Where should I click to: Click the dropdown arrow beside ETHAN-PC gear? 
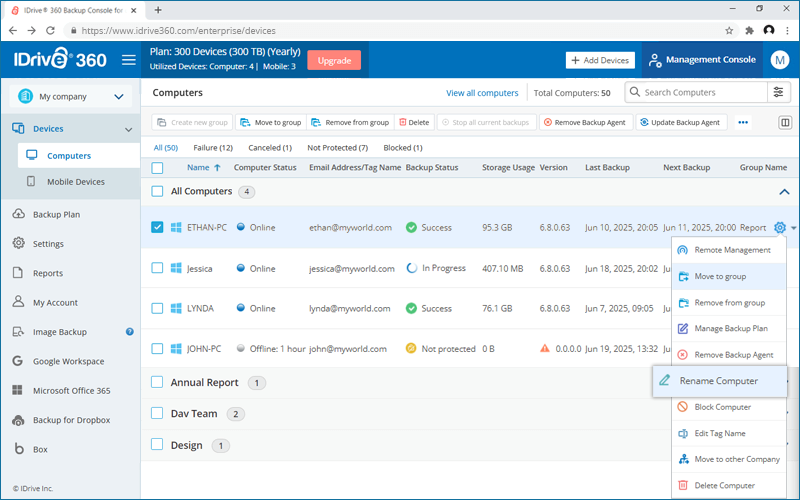pyautogui.click(x=793, y=228)
